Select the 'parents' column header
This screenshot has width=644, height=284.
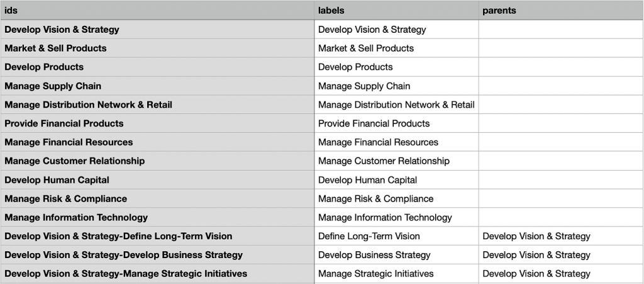click(561, 10)
